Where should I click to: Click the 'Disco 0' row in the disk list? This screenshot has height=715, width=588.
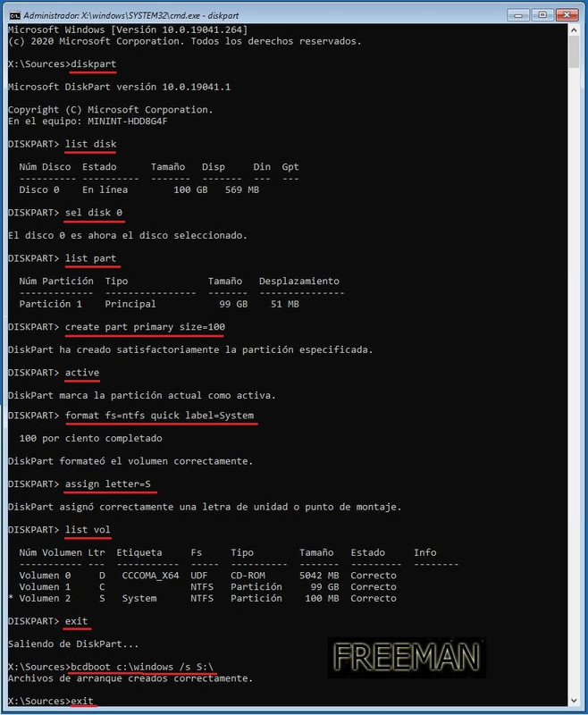(x=139, y=189)
